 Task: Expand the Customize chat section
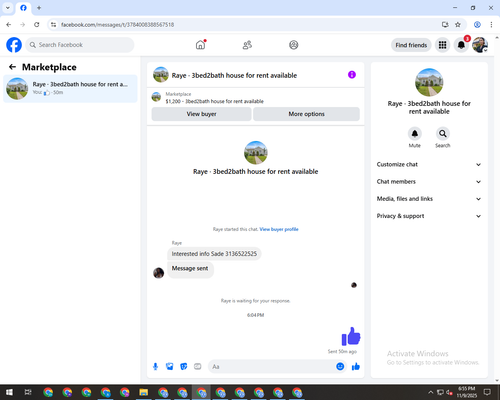429,164
